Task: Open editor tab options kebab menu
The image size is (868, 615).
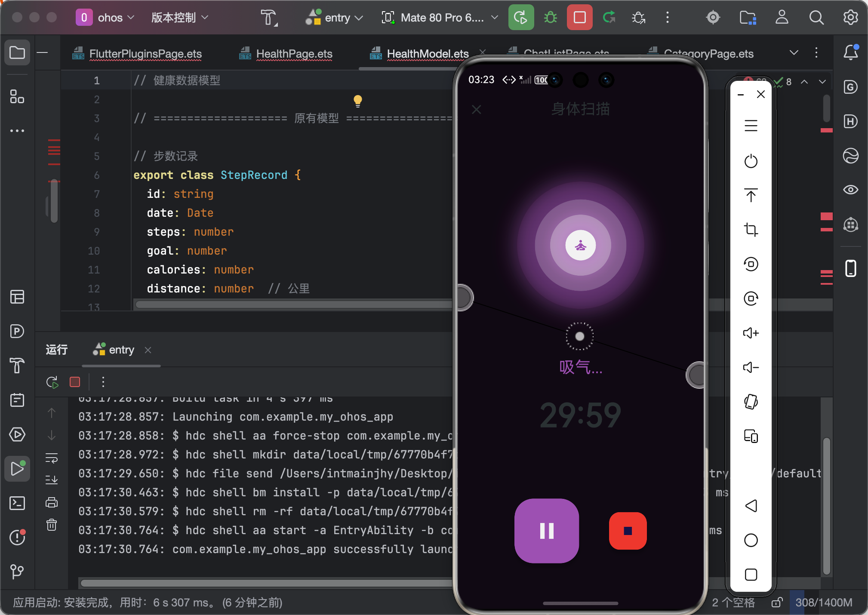Action: coord(816,52)
